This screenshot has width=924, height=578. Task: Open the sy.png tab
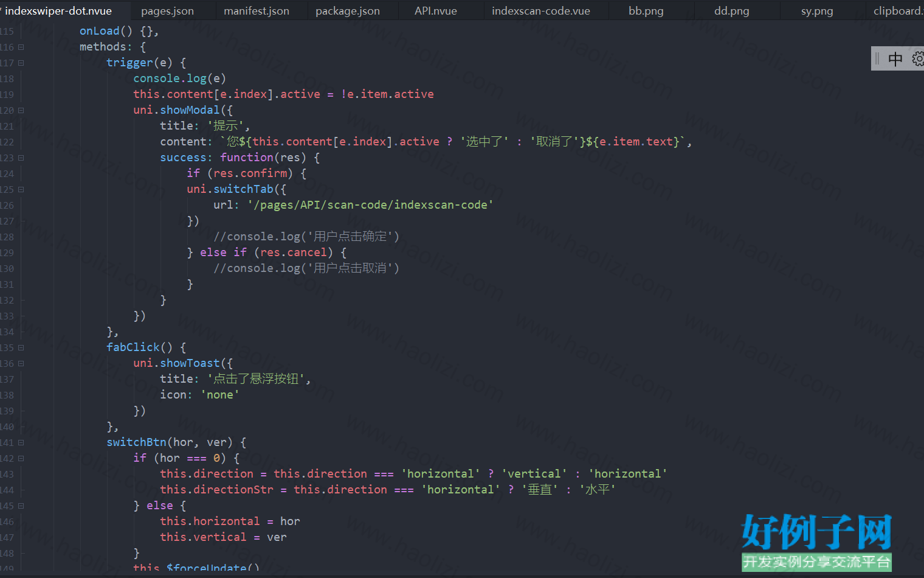(x=816, y=11)
